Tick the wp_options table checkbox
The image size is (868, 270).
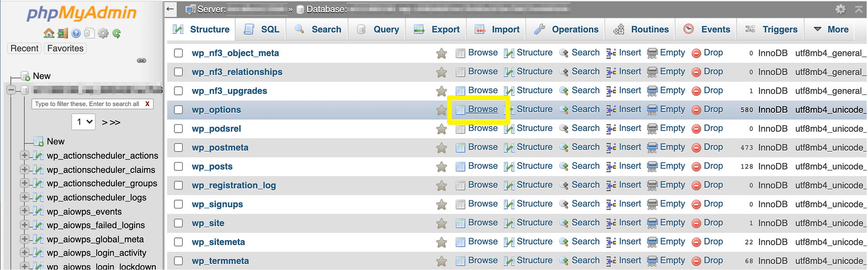click(x=178, y=110)
